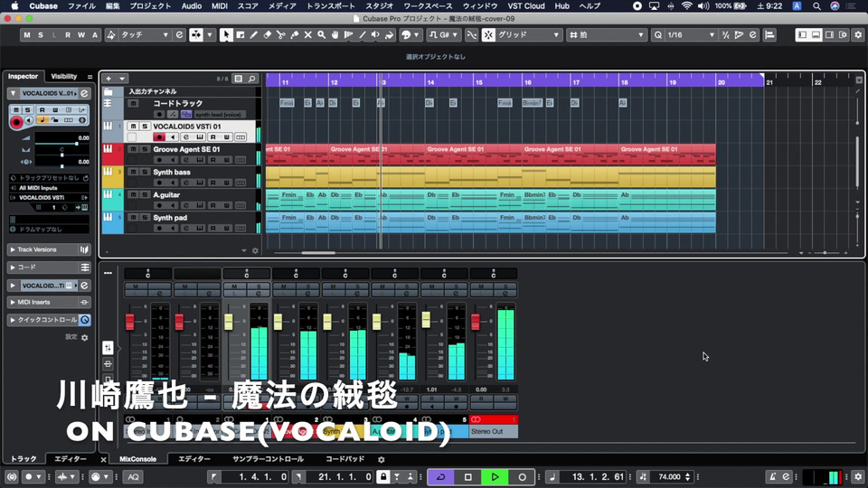
Task: Mute the A.guitar track
Action: pos(134,195)
